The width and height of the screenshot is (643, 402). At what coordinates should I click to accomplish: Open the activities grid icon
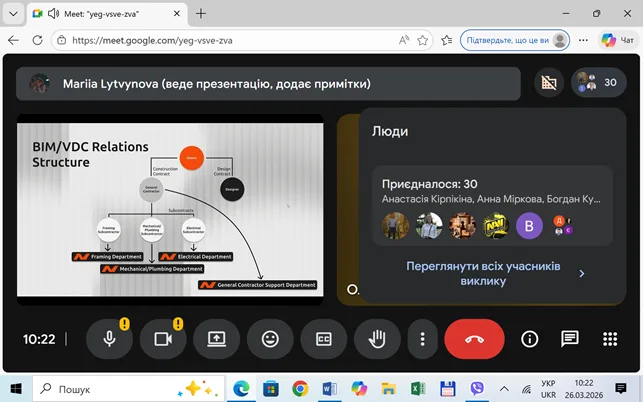pyautogui.click(x=610, y=339)
